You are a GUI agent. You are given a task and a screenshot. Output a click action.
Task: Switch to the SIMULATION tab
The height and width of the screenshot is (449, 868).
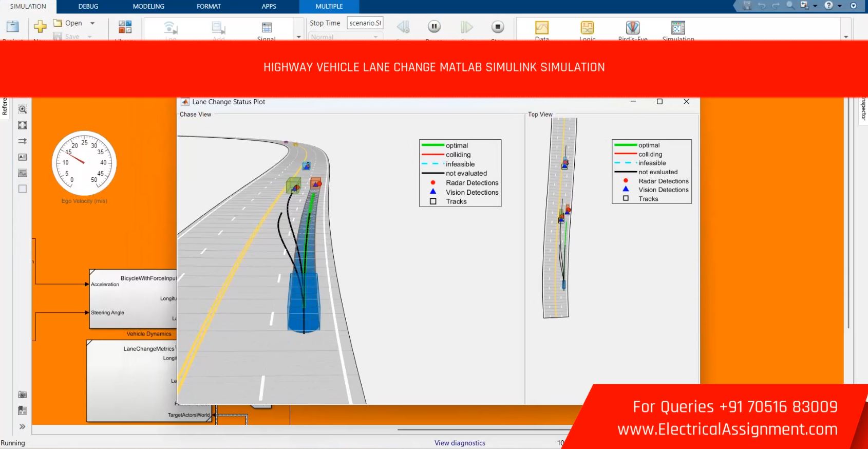tap(28, 7)
